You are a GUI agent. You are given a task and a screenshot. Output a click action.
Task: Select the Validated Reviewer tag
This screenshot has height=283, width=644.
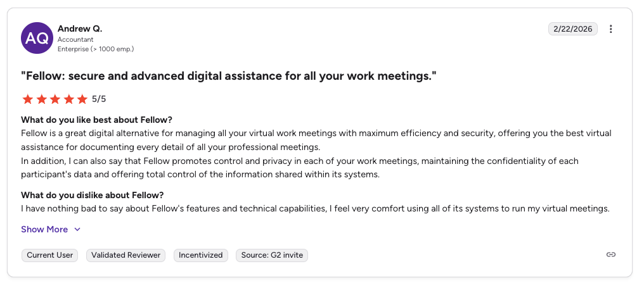[126, 255]
